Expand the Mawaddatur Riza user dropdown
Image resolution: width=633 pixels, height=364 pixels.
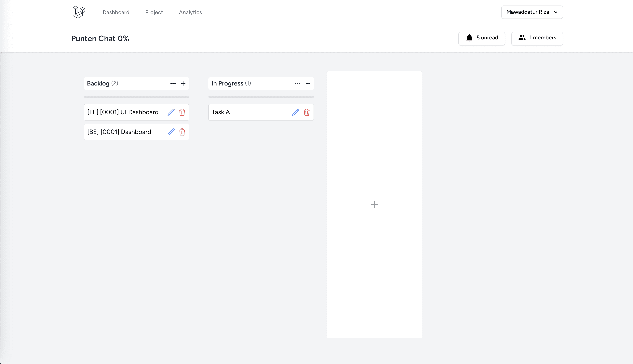532,12
